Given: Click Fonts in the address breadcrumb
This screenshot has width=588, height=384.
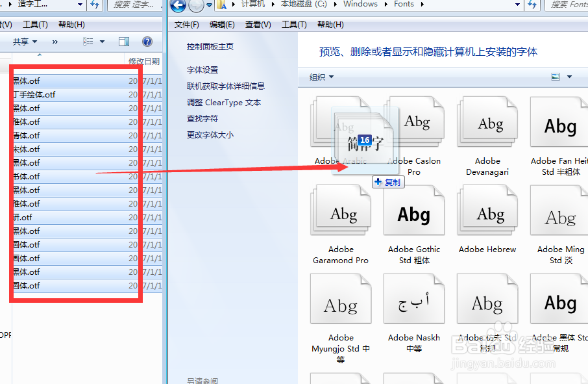Looking at the screenshot, I should point(404,4).
